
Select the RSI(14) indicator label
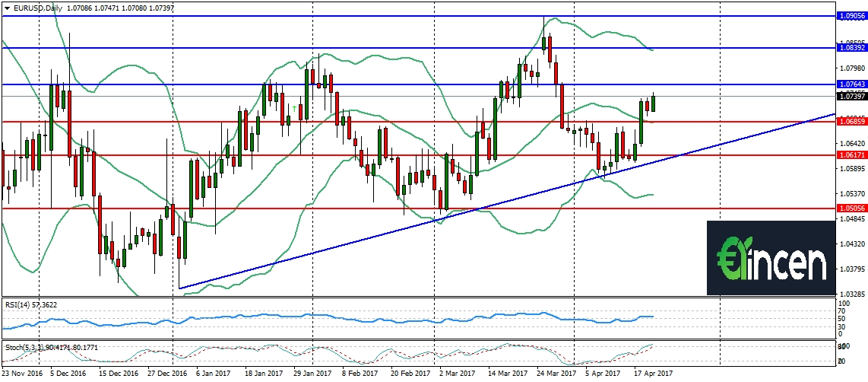(31, 304)
